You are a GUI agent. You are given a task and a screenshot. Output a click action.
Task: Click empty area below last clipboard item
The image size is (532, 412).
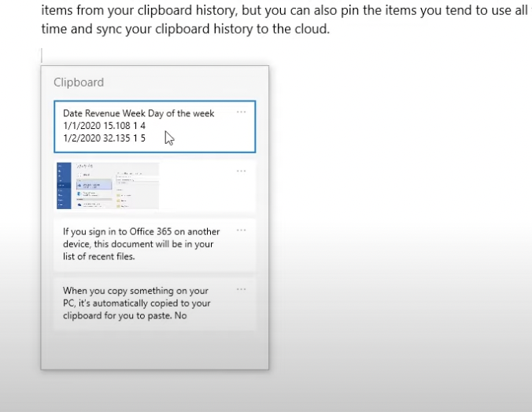[154, 350]
